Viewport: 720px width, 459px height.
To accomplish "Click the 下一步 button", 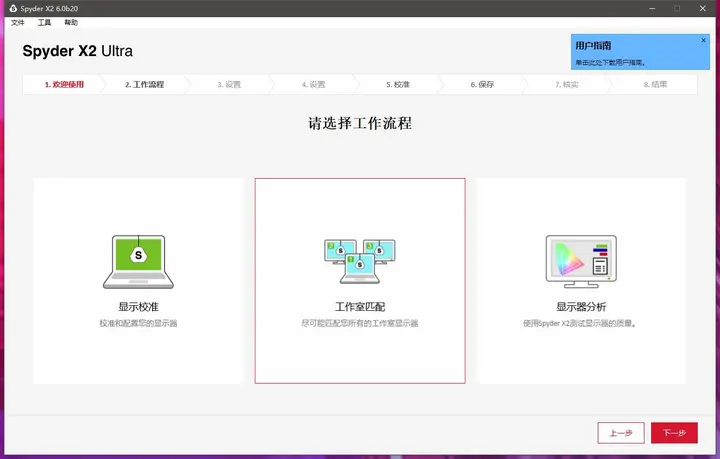I will pyautogui.click(x=674, y=433).
